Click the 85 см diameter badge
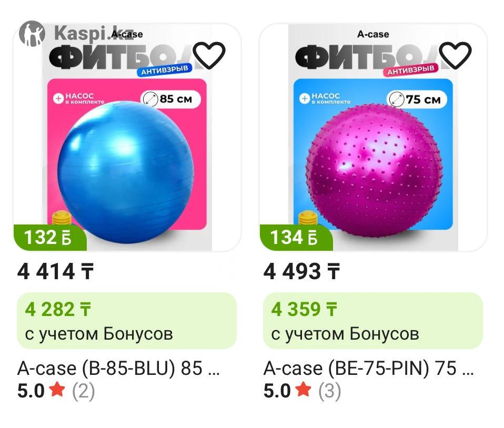The width and height of the screenshot is (504, 428). [170, 99]
